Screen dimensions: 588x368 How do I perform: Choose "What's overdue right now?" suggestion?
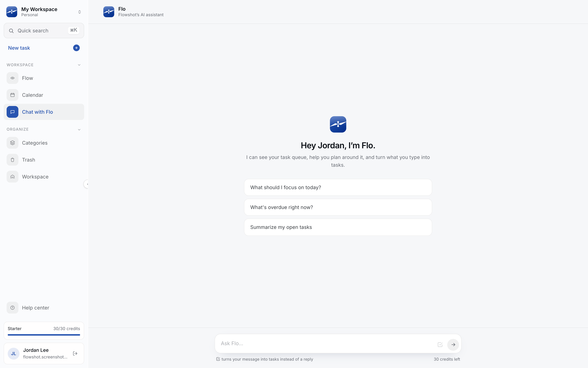pyautogui.click(x=338, y=207)
